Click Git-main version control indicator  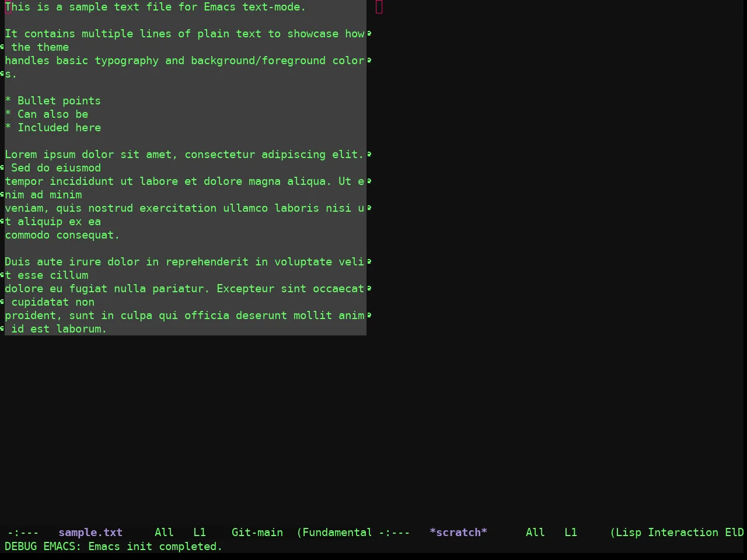[257, 533]
